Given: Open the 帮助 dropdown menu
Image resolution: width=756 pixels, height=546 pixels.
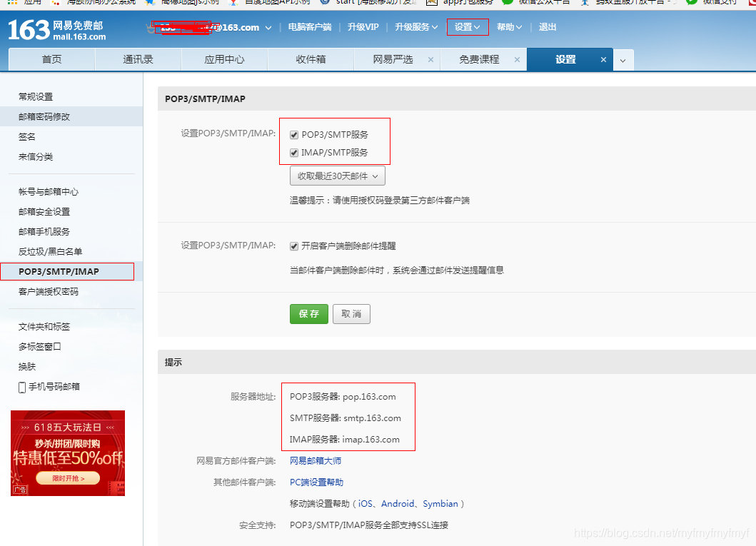Looking at the screenshot, I should tap(509, 27).
